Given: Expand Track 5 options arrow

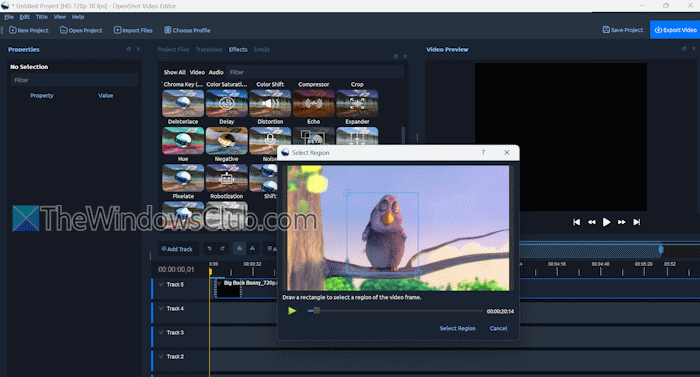Looking at the screenshot, I should click(161, 285).
